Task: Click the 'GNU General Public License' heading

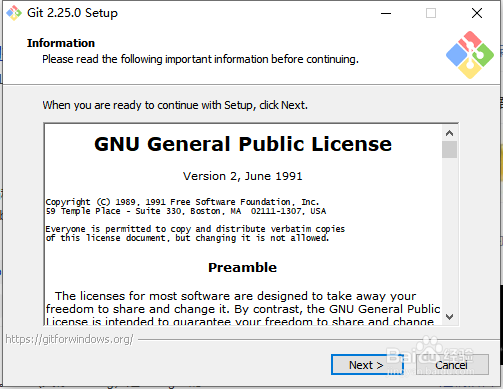Action: pyautogui.click(x=243, y=144)
